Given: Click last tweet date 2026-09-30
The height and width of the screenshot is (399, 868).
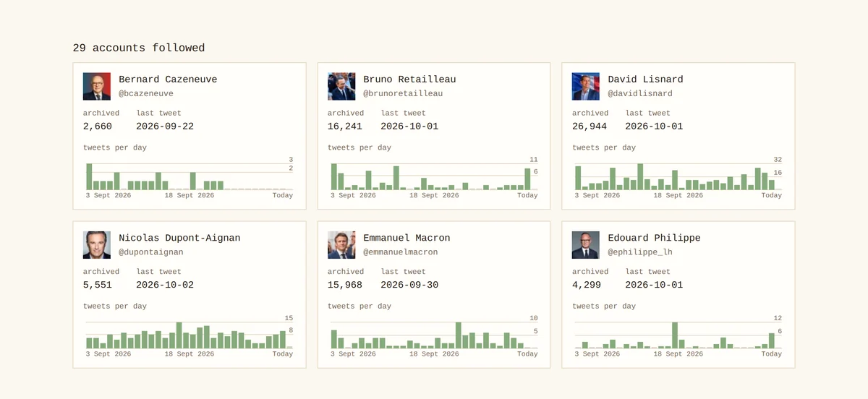Looking at the screenshot, I should [409, 286].
